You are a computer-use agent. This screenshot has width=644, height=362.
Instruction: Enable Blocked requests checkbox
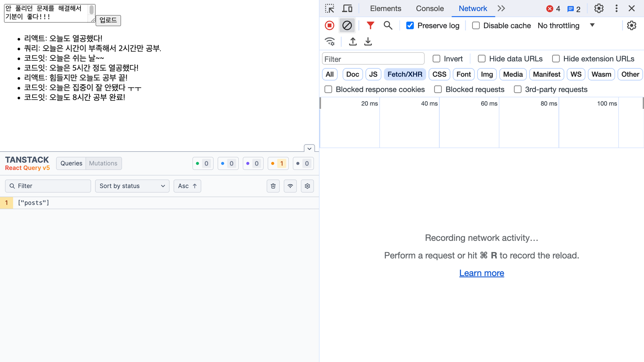438,89
